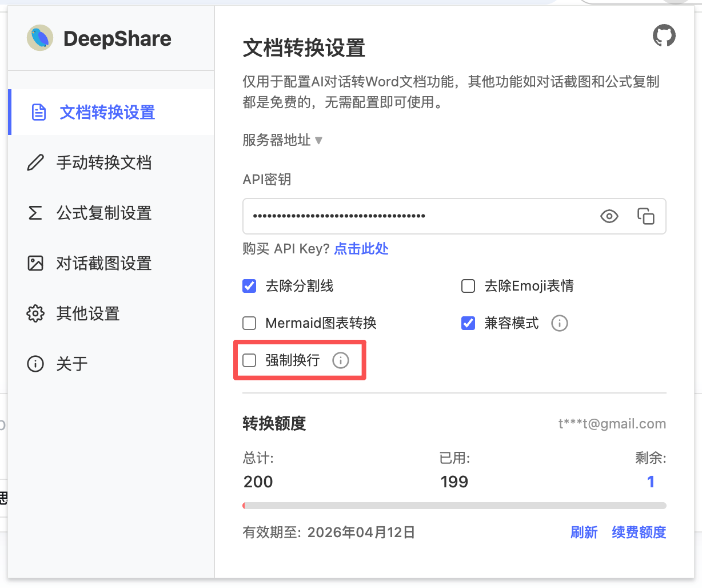The image size is (702, 588).
Task: Click the pencil icon for 手动转换文档
Action: pyautogui.click(x=35, y=163)
